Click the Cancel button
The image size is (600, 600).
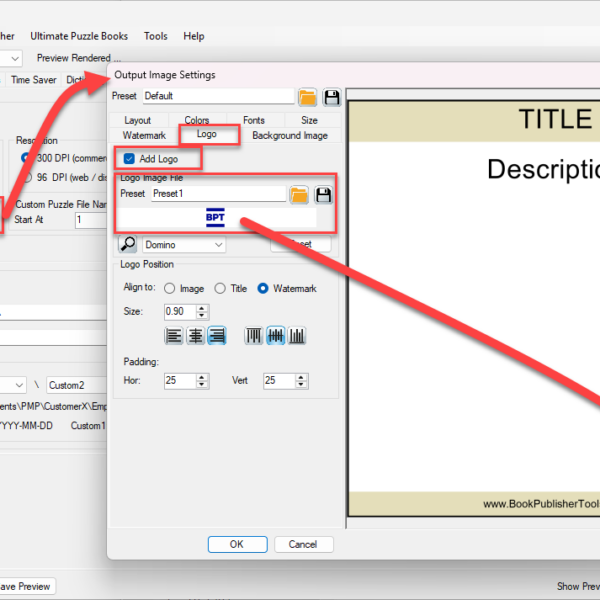pyautogui.click(x=302, y=544)
